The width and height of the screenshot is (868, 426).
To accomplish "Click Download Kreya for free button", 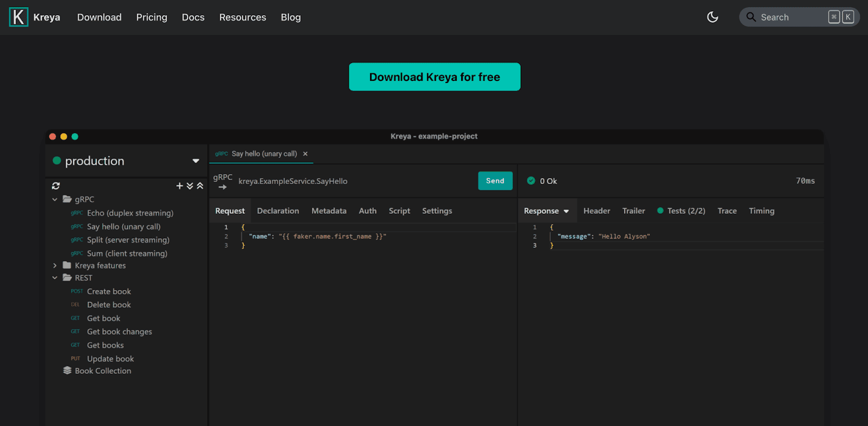I will coord(435,77).
